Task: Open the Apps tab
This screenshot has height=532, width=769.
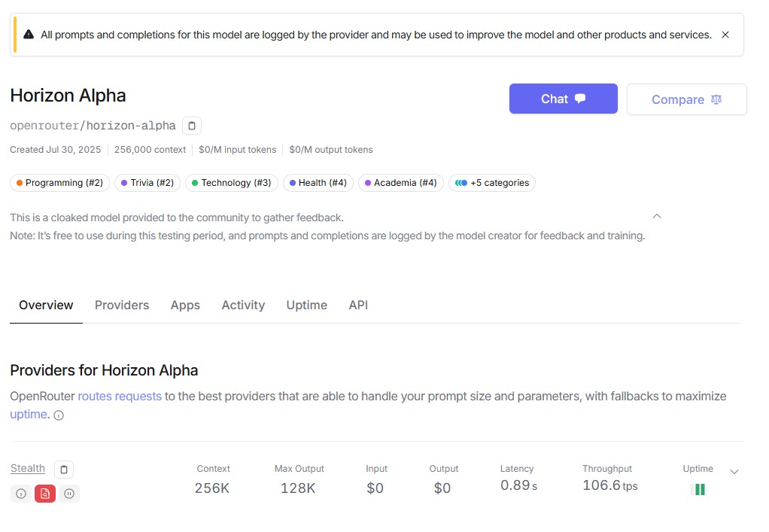Action: point(185,305)
